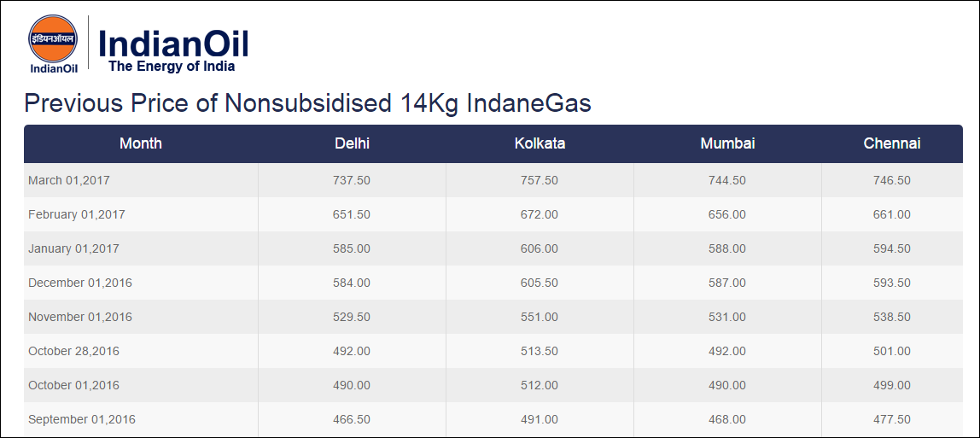Screen dimensions: 980x438
Task: Click the IndianOil brand name text
Action: (173, 43)
